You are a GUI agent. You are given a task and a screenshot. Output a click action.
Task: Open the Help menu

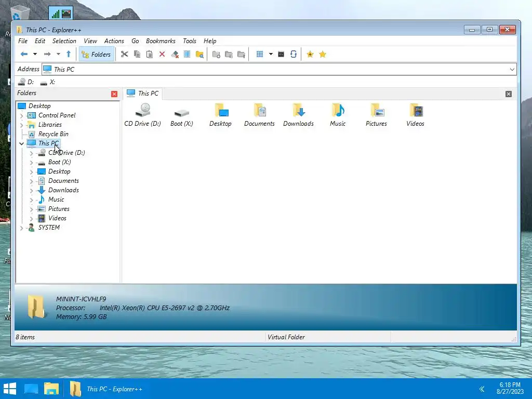pos(210,41)
